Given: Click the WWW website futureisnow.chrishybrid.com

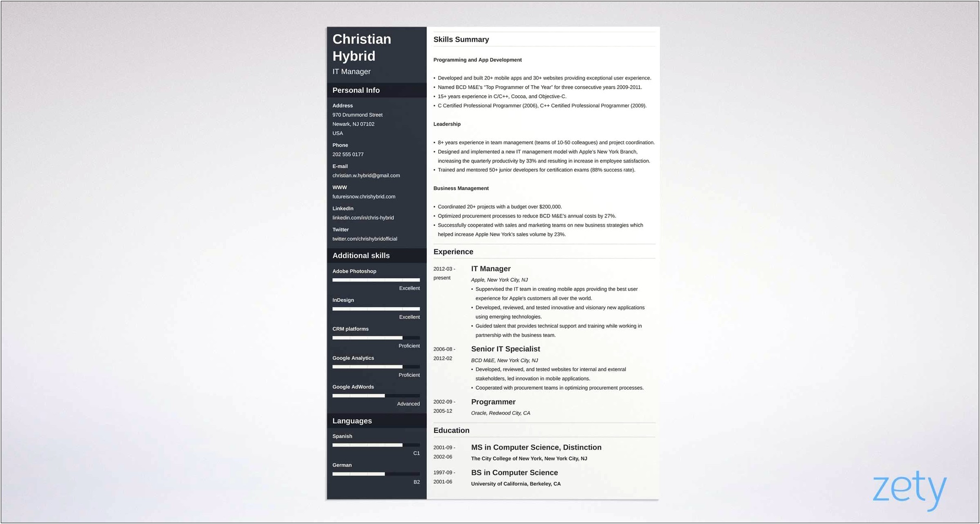Looking at the screenshot, I should [x=364, y=196].
